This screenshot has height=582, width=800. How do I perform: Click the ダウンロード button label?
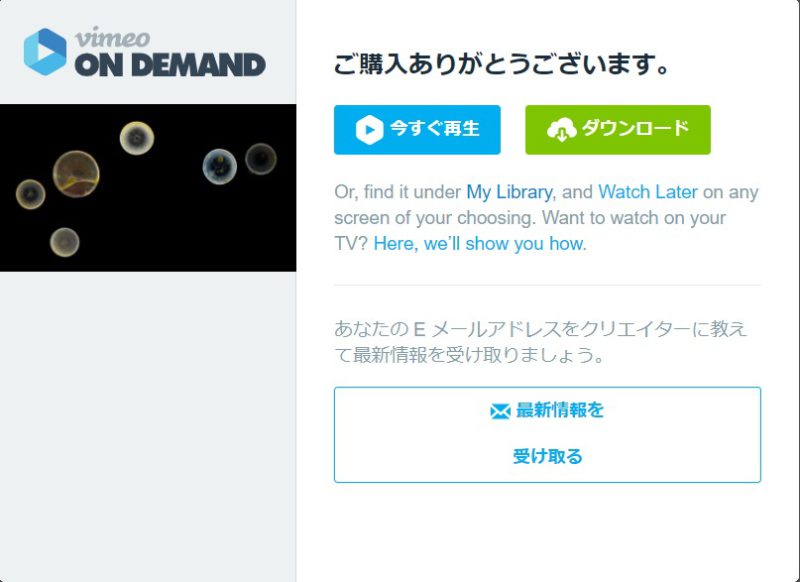click(635, 128)
